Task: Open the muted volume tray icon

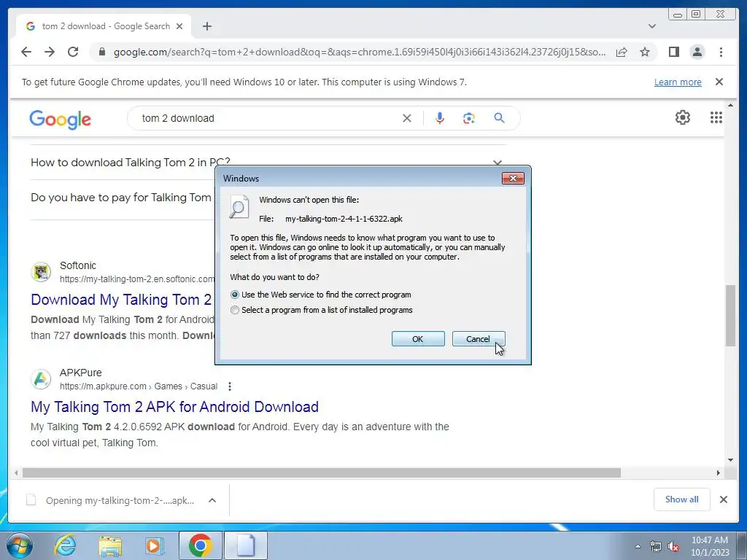Action: pyautogui.click(x=673, y=547)
